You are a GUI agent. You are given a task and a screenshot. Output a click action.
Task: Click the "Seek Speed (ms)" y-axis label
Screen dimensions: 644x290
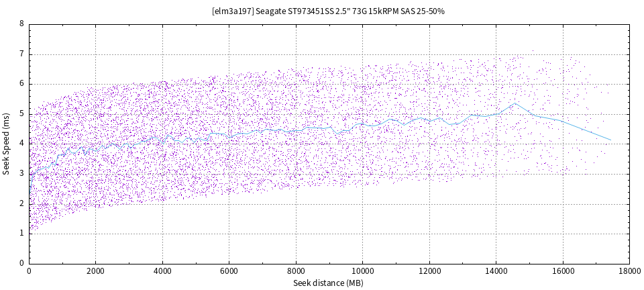[7, 144]
